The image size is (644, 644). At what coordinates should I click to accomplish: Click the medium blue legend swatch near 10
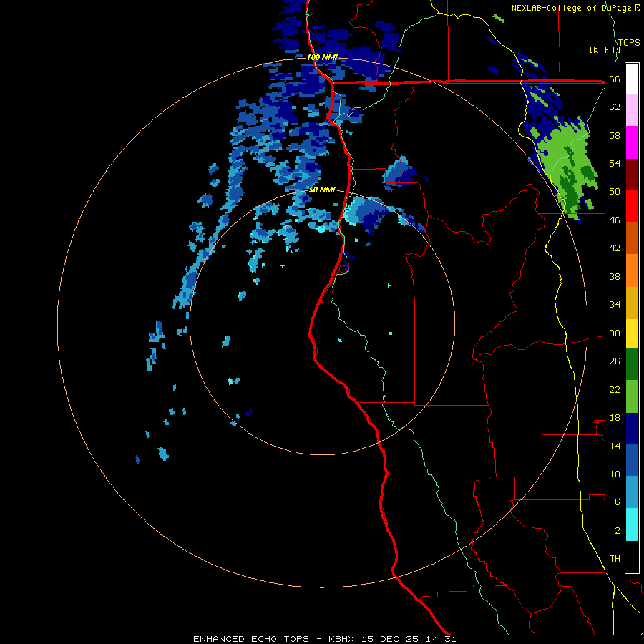point(632,460)
